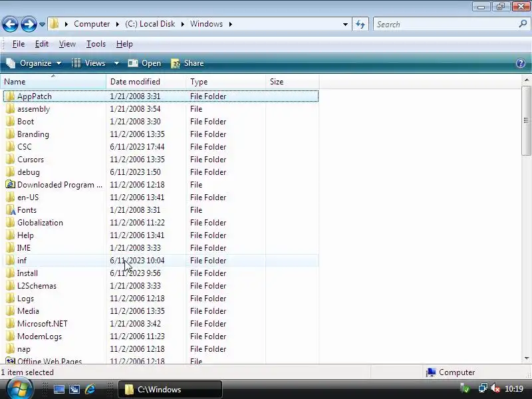Select the L2Schemas folder name
532x399 pixels.
tap(37, 286)
